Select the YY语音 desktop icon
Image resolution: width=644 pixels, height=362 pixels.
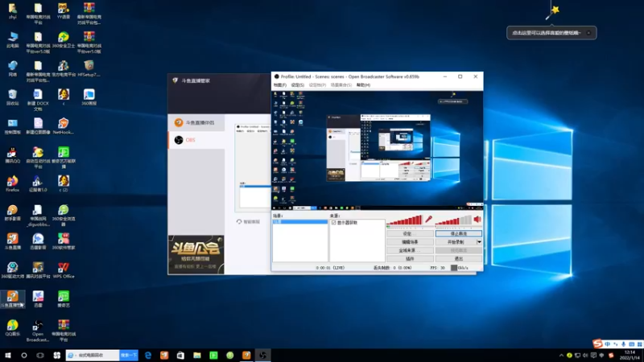click(x=64, y=11)
